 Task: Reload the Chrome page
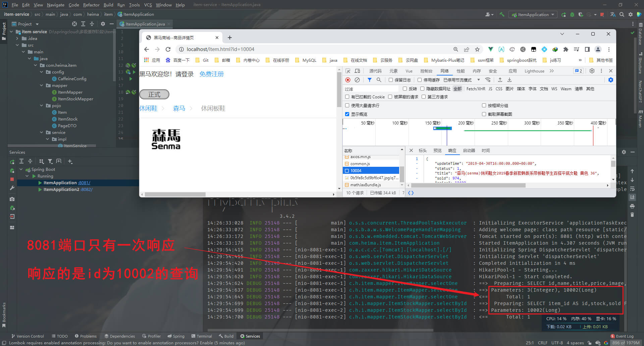pyautogui.click(x=168, y=49)
